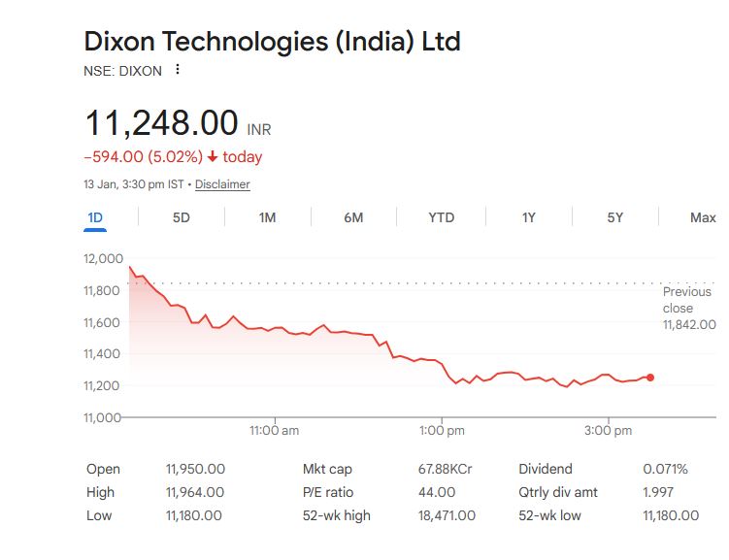
Task: Select the 5Y time range tab
Action: [615, 217]
